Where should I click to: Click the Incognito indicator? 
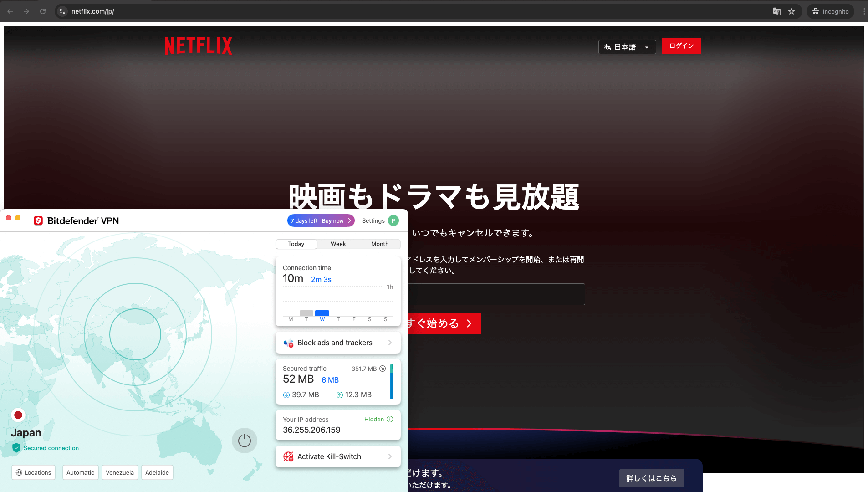click(831, 11)
